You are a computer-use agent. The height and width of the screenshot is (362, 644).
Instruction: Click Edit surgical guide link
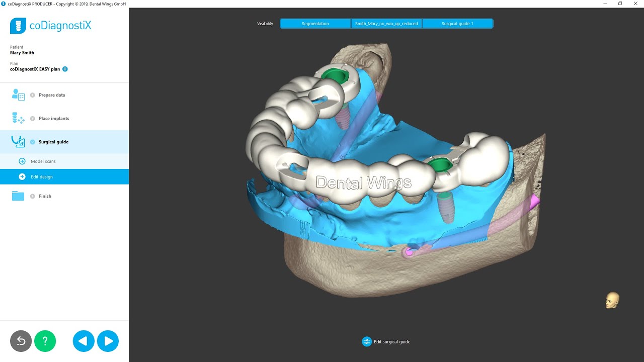[x=392, y=342]
